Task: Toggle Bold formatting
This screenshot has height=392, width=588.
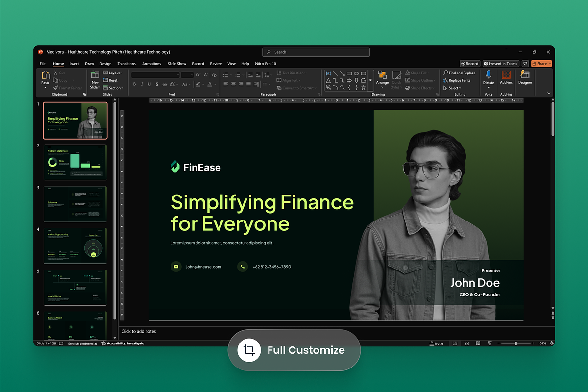Action: (x=134, y=84)
